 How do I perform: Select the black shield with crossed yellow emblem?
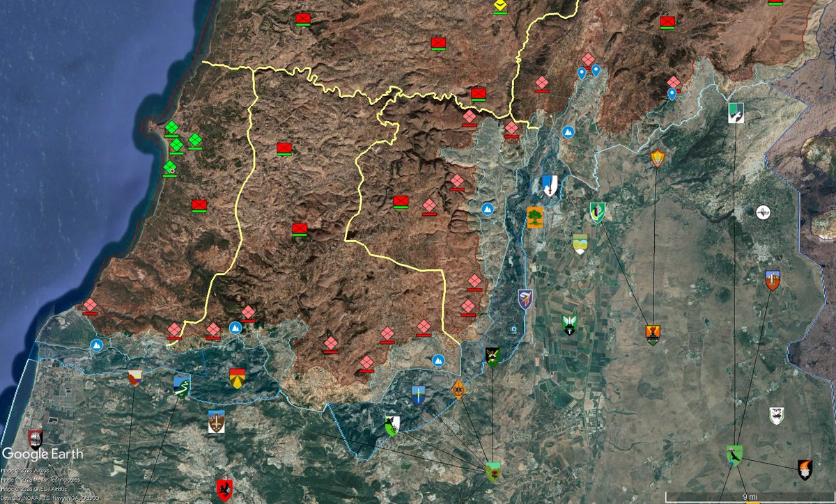493,357
